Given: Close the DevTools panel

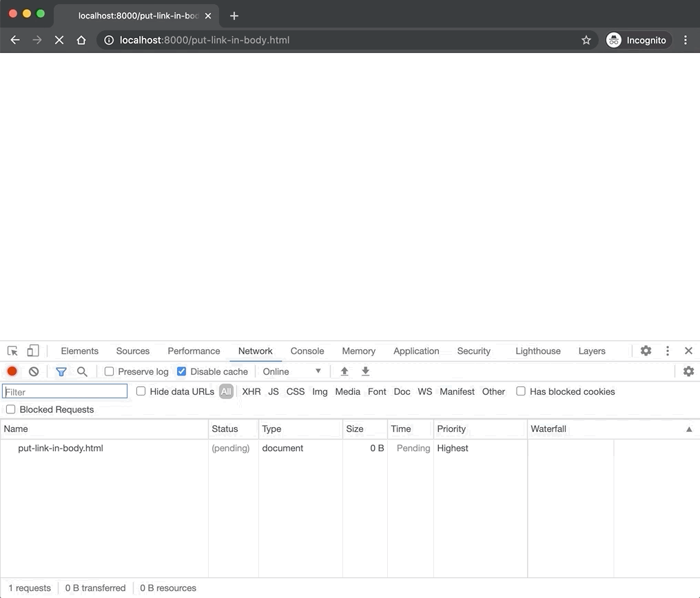Looking at the screenshot, I should [688, 351].
